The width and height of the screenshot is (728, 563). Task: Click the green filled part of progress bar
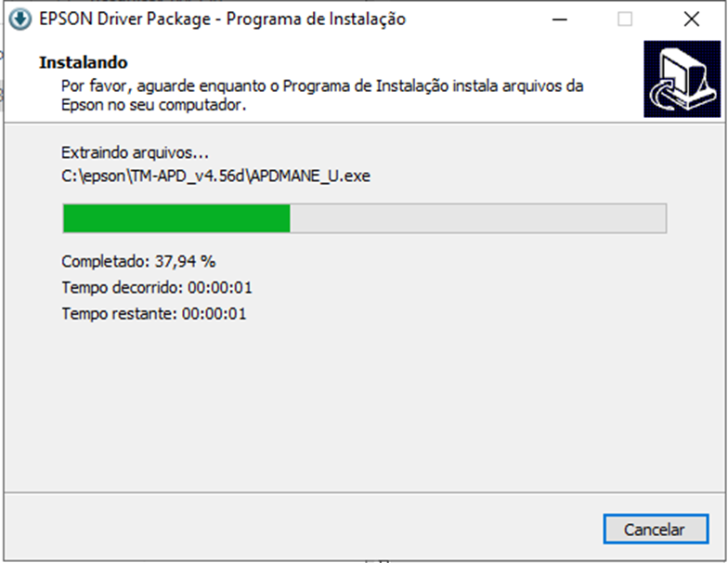coord(176,217)
